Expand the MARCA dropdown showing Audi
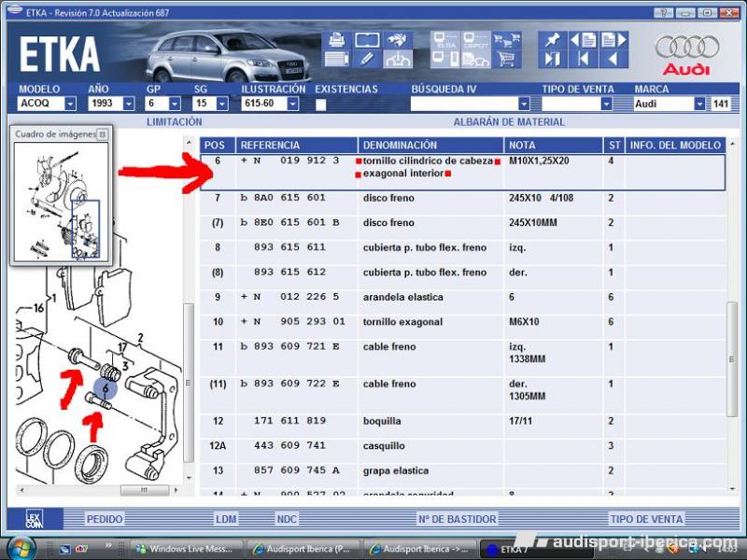The height and width of the screenshot is (560, 747). [x=699, y=104]
